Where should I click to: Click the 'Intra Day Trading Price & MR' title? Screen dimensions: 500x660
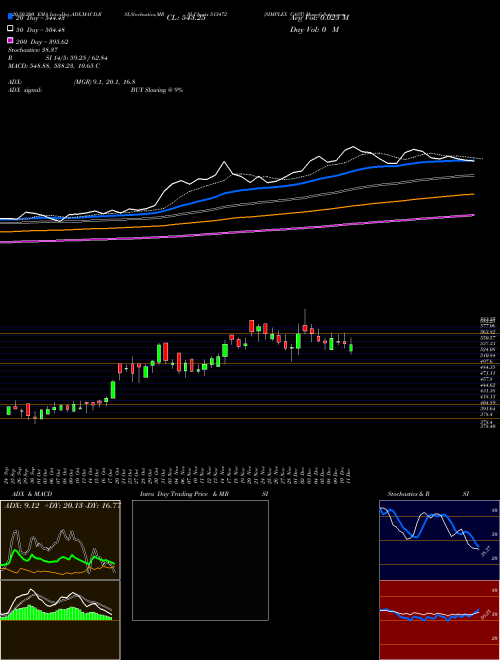(x=184, y=494)
